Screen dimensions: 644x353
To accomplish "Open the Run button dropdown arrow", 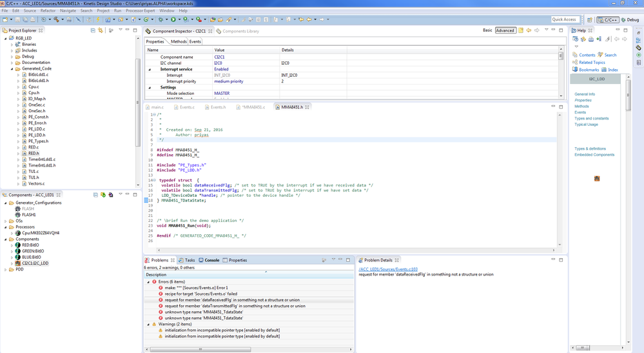I will (x=179, y=19).
